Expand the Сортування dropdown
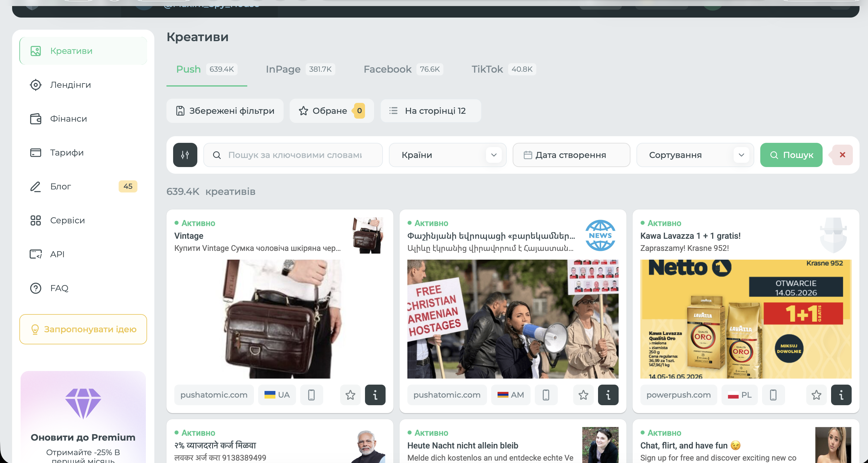 pos(695,155)
